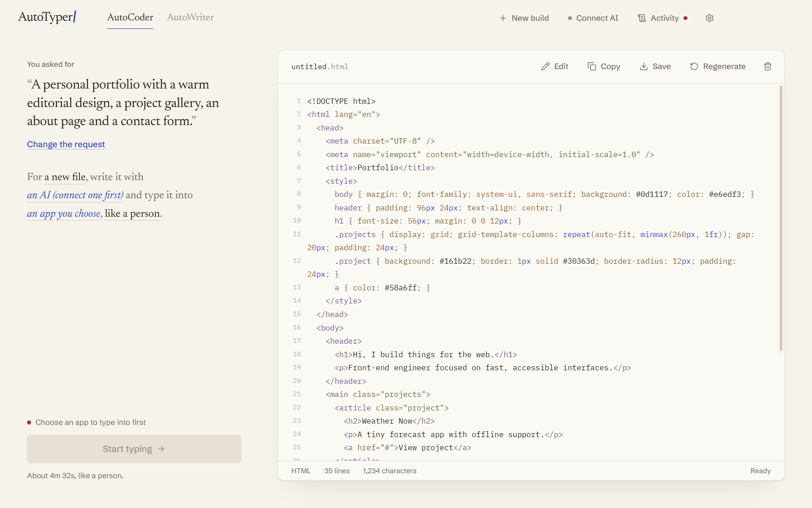Click the 'Ready' status text
Image resolution: width=812 pixels, height=508 pixels.
click(761, 471)
